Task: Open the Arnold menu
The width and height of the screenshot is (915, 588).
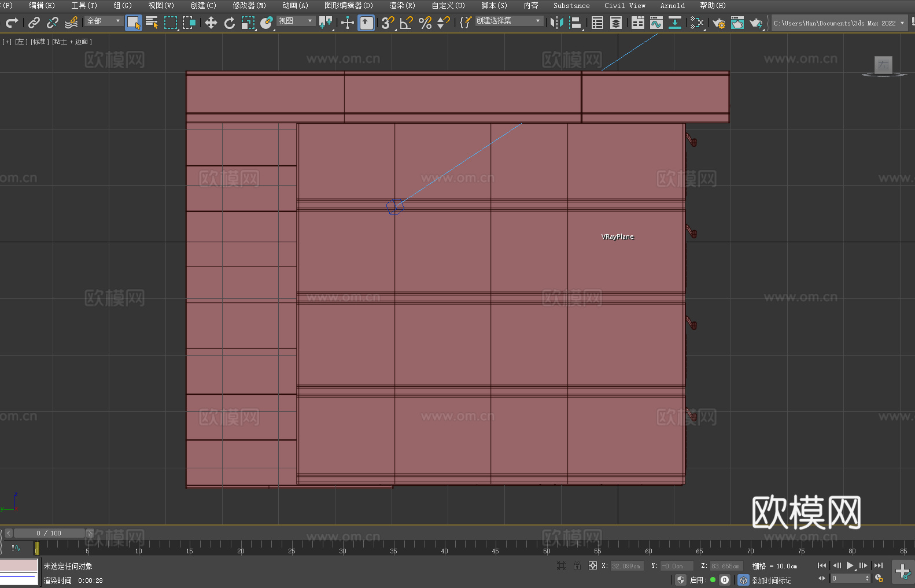Action: (673, 5)
